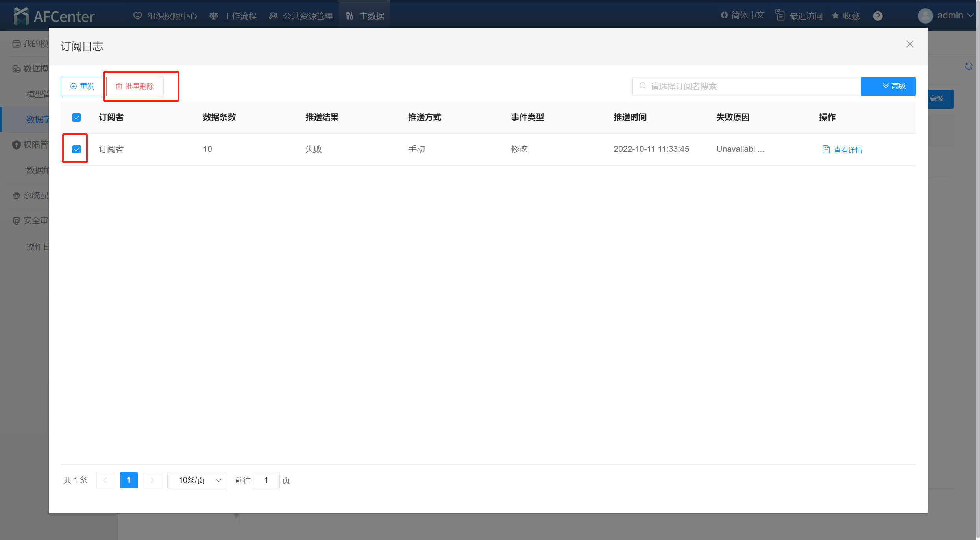The width and height of the screenshot is (980, 540).
Task: Click the 收藏 star icon
Action: (x=835, y=16)
